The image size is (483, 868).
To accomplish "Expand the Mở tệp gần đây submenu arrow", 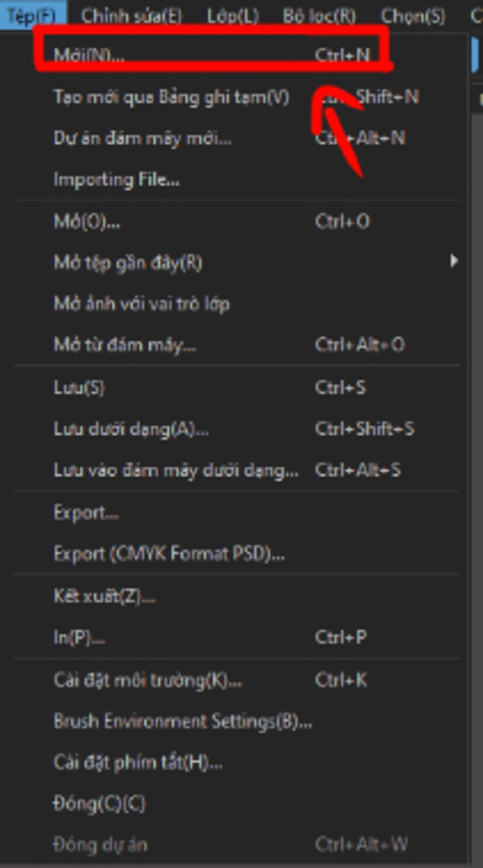I will point(453,261).
